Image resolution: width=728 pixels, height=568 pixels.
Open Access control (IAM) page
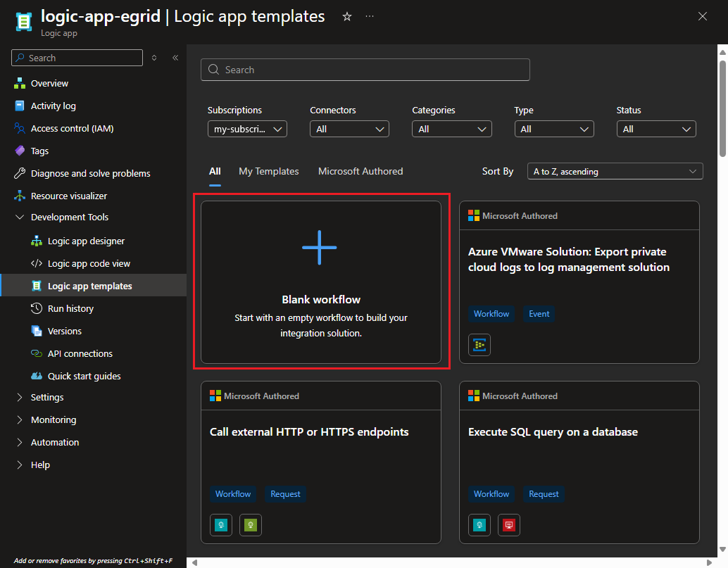(72, 129)
